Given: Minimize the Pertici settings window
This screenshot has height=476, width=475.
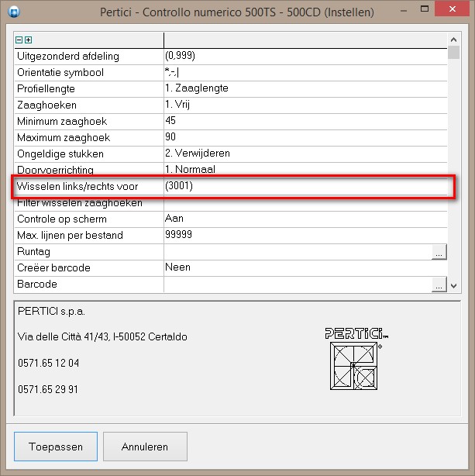Looking at the screenshot, I should (x=404, y=10).
